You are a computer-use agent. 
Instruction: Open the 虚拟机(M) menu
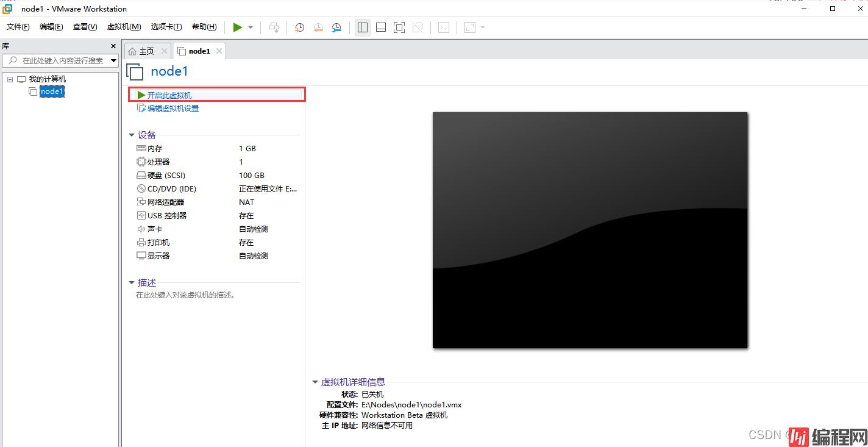[x=124, y=27]
